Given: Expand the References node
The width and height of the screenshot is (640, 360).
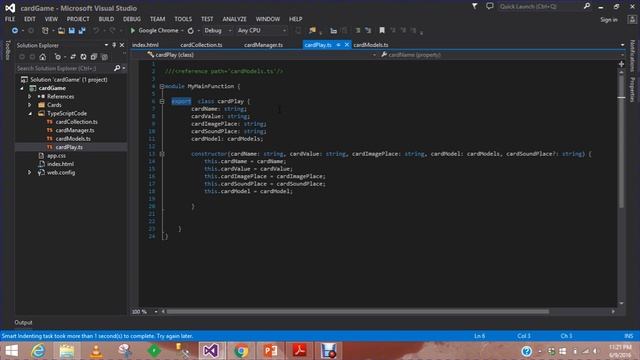Looking at the screenshot, I should 29,96.
